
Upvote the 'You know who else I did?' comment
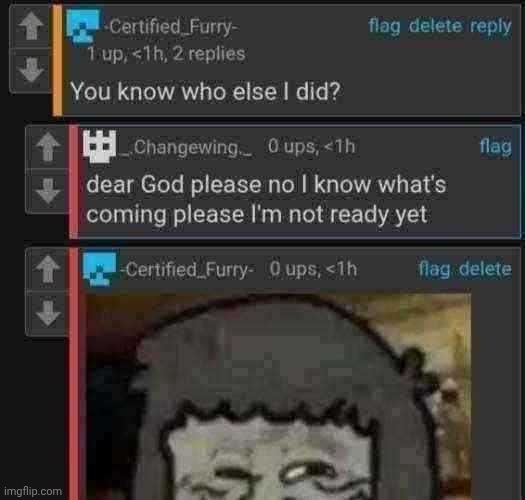[x=31, y=26]
